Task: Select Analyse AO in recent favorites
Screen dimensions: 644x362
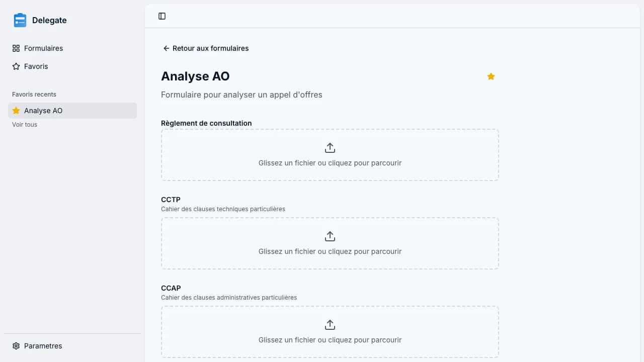Action: pos(72,111)
